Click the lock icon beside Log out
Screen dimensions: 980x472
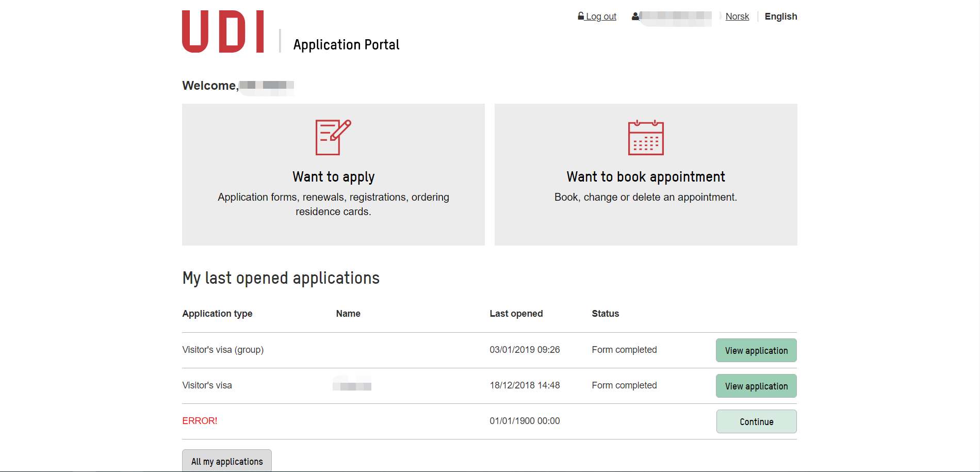(581, 16)
